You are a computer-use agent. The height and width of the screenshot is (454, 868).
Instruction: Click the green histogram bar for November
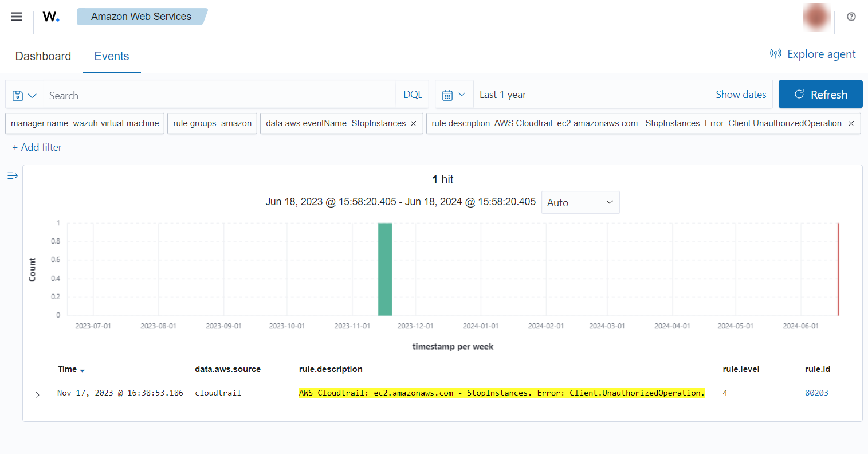click(x=384, y=269)
